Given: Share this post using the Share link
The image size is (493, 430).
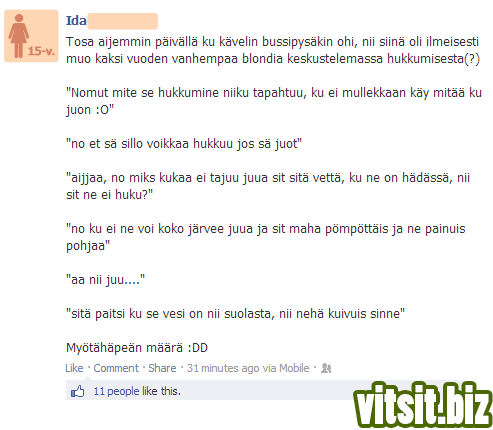Looking at the screenshot, I should click(x=162, y=368).
